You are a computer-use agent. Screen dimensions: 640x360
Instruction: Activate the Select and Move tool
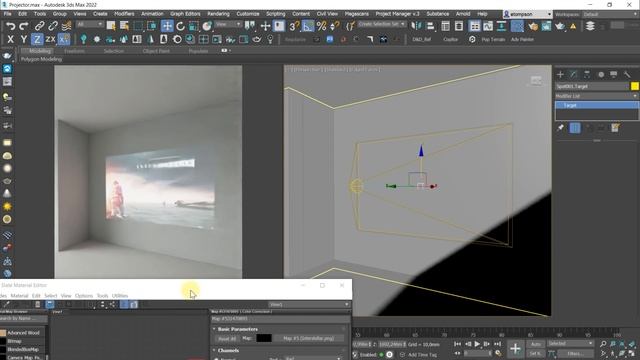167,26
